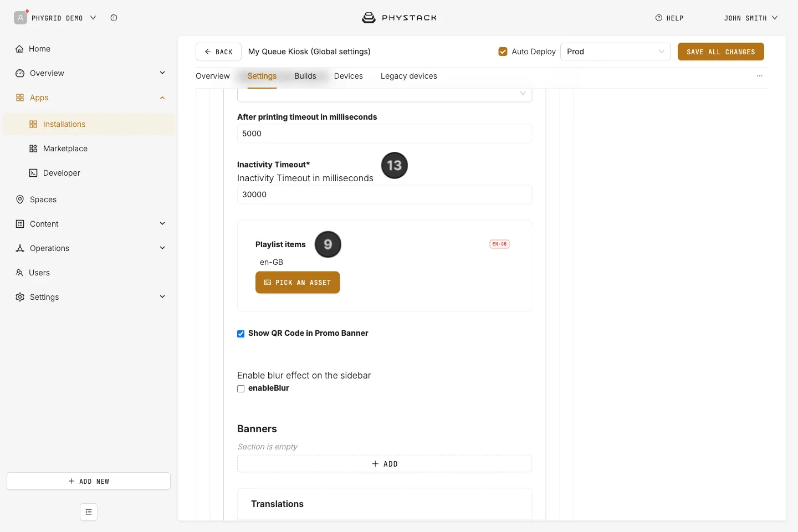Image resolution: width=798 pixels, height=532 pixels.
Task: Expand the Overview sidebar section
Action: 162,73
